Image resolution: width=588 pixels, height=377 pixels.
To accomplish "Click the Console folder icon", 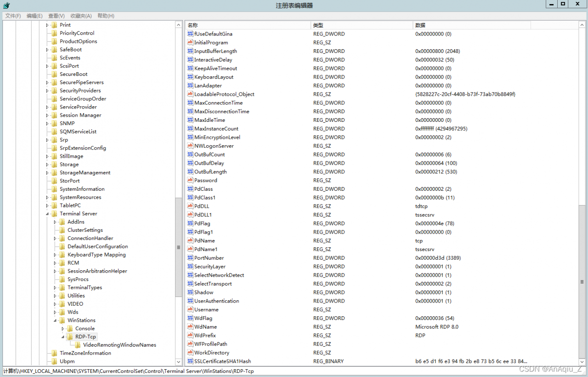I will [x=70, y=329].
